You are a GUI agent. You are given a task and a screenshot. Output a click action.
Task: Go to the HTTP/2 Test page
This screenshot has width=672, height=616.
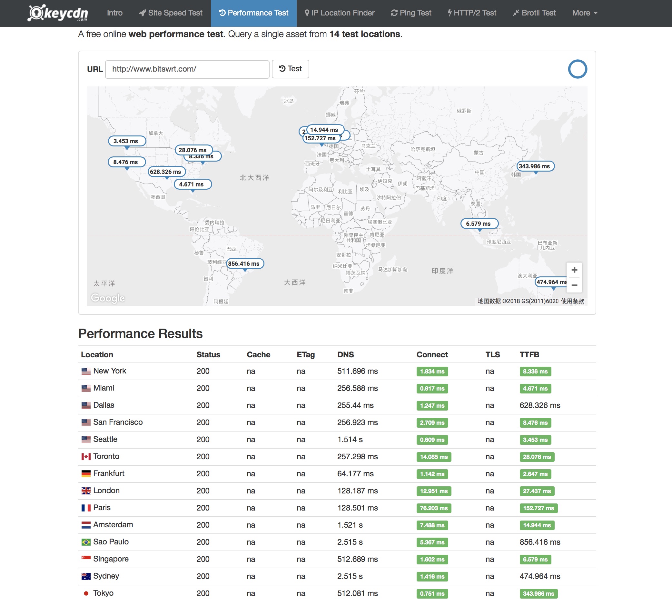[x=472, y=13]
